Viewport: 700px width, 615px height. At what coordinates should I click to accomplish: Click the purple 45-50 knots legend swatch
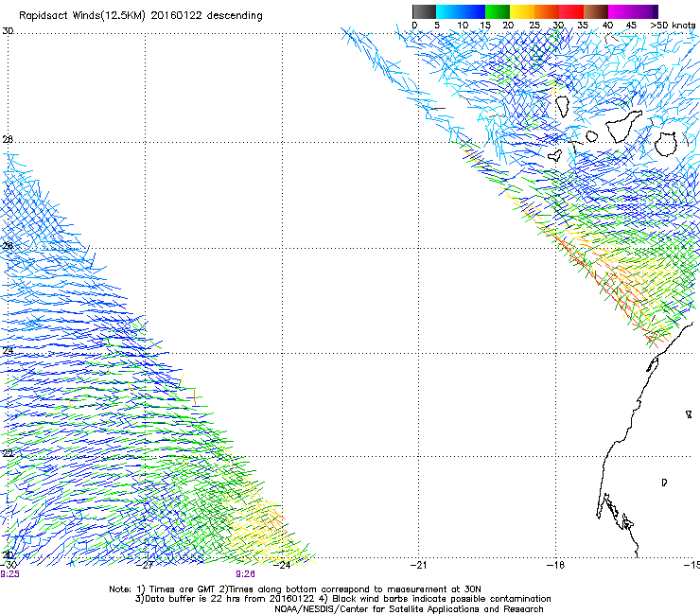[x=645, y=11]
